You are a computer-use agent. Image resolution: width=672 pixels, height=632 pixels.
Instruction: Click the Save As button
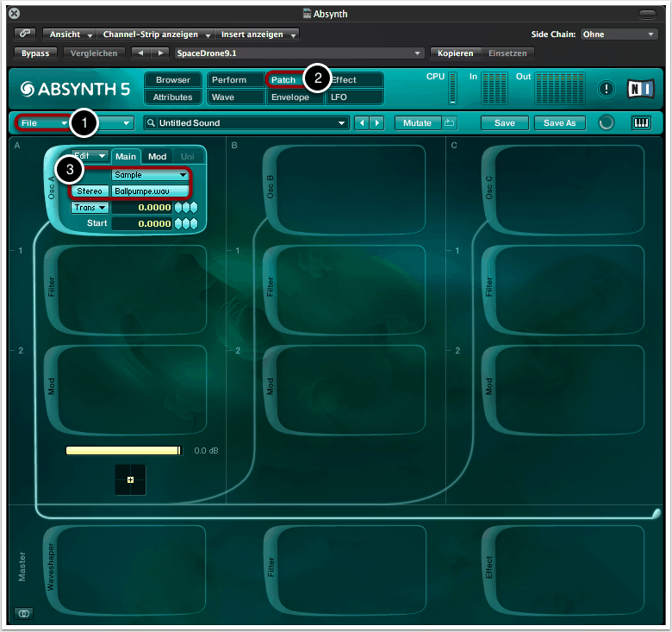560,123
